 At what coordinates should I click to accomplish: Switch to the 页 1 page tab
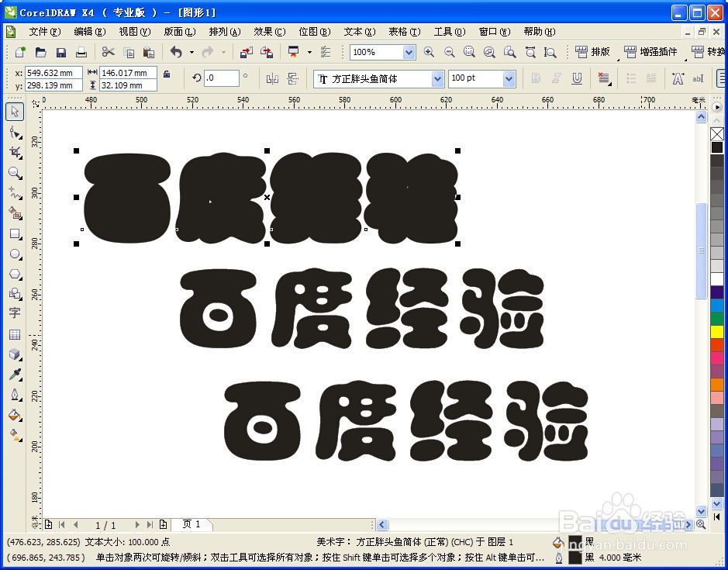click(x=191, y=524)
